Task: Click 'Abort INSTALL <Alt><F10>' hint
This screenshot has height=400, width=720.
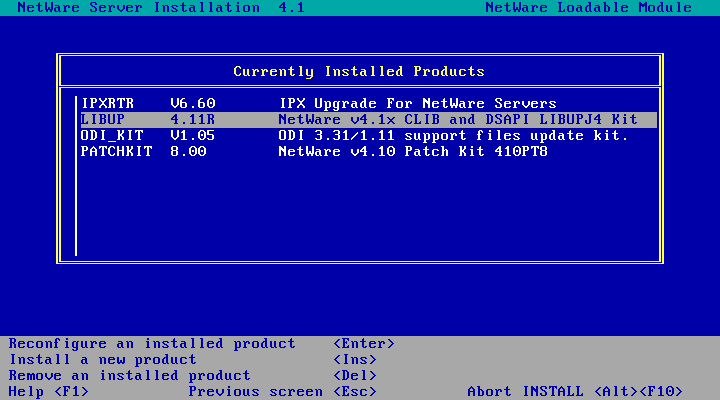Action: click(x=575, y=392)
